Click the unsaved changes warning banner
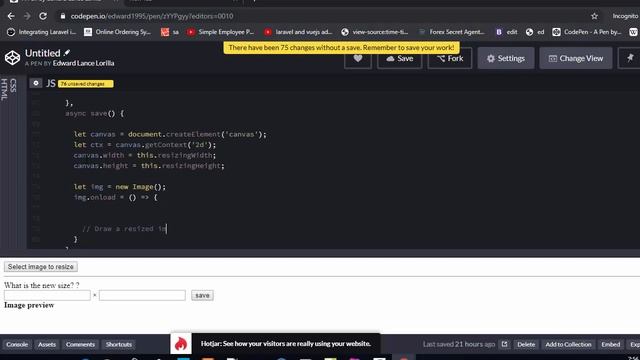Screen dimensions: 640x360 [341, 48]
